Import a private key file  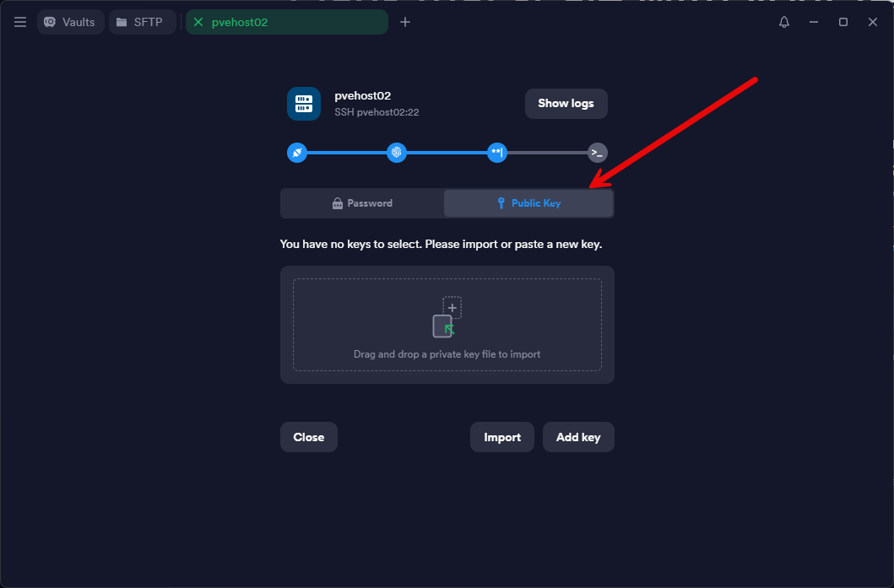(501, 437)
